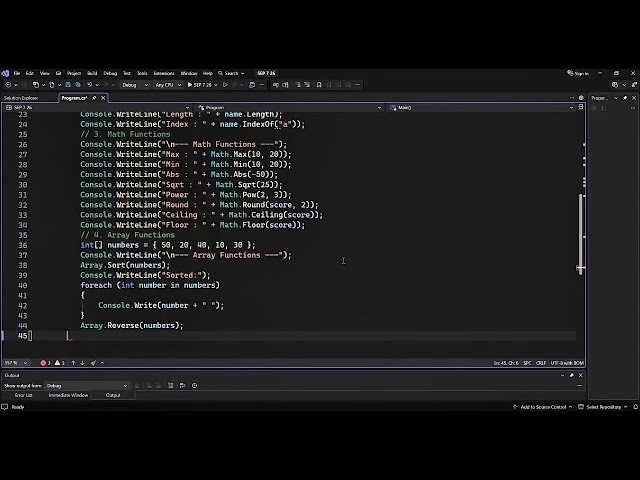Click the UTF-8 with BOM encoding indicator
640x480 pixels.
coord(567,363)
